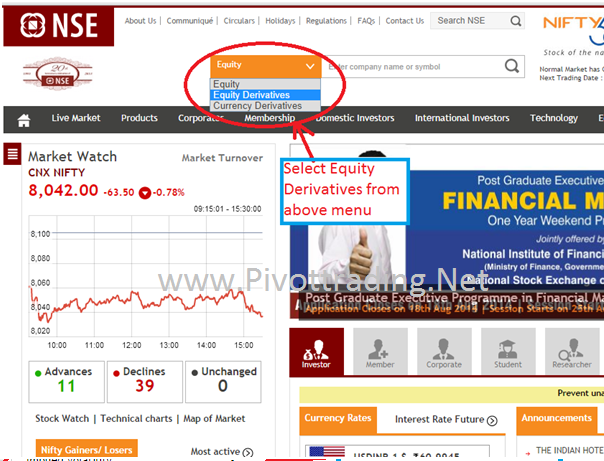Screen dimensions: 604x461
Task: Open the Circulars link
Action: click(x=239, y=21)
